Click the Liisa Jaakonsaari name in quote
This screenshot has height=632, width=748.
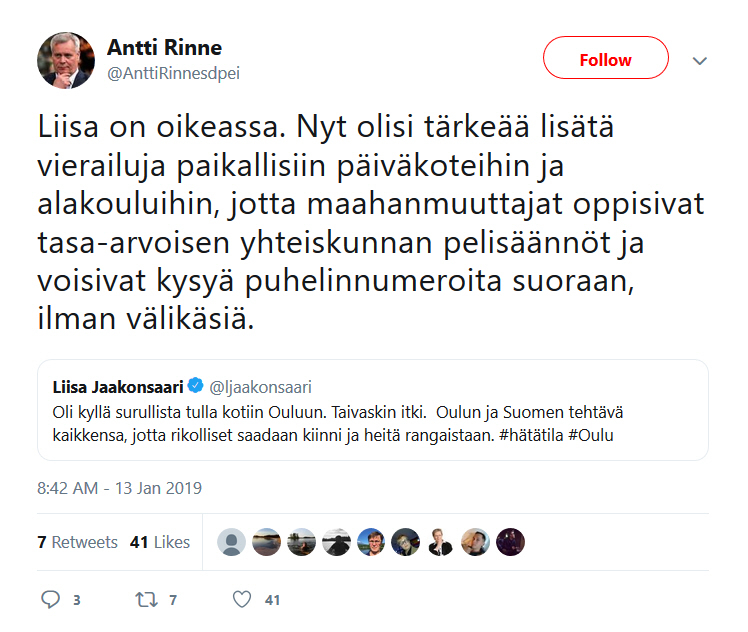click(118, 385)
